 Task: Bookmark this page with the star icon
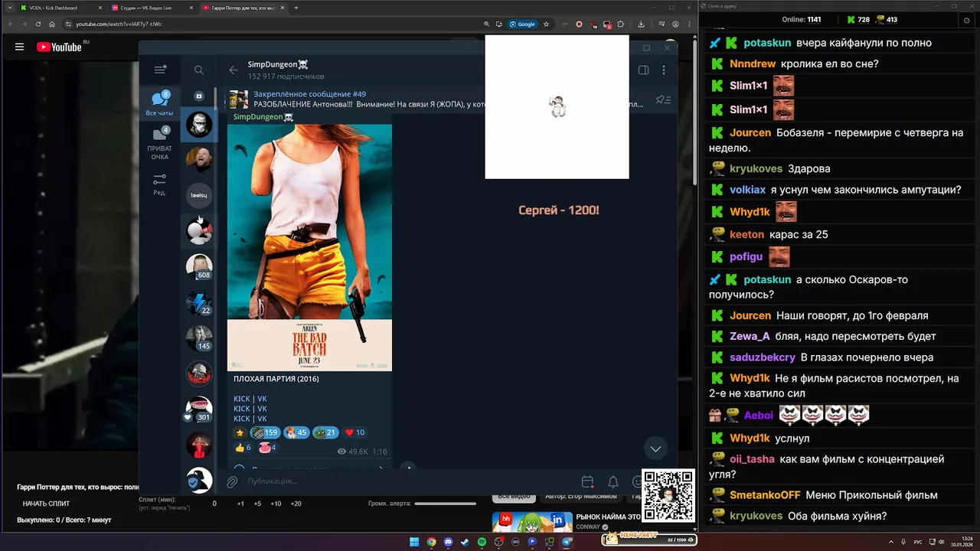click(546, 24)
